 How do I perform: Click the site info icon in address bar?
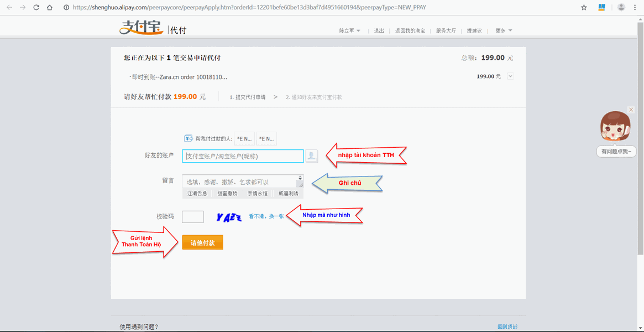(x=66, y=7)
